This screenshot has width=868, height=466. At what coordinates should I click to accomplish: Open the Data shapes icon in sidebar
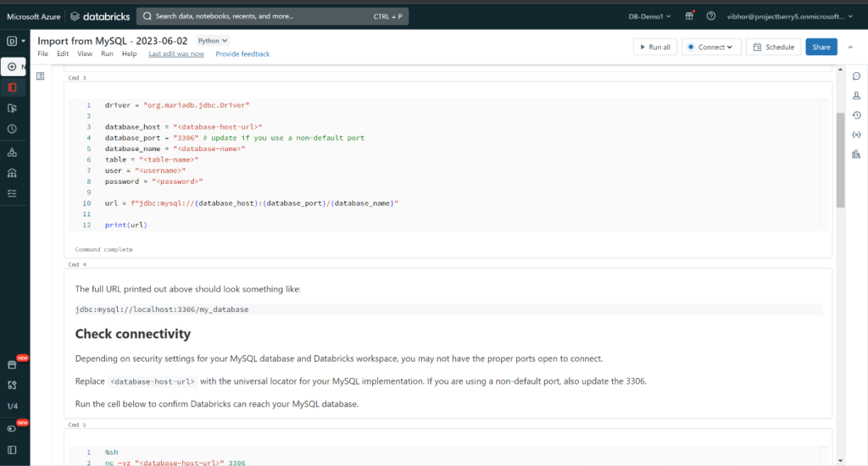[12, 153]
